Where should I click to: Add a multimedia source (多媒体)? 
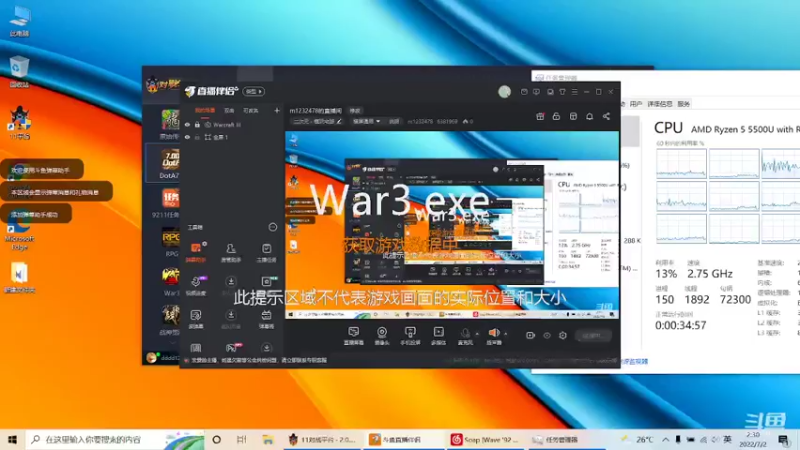[x=438, y=336]
